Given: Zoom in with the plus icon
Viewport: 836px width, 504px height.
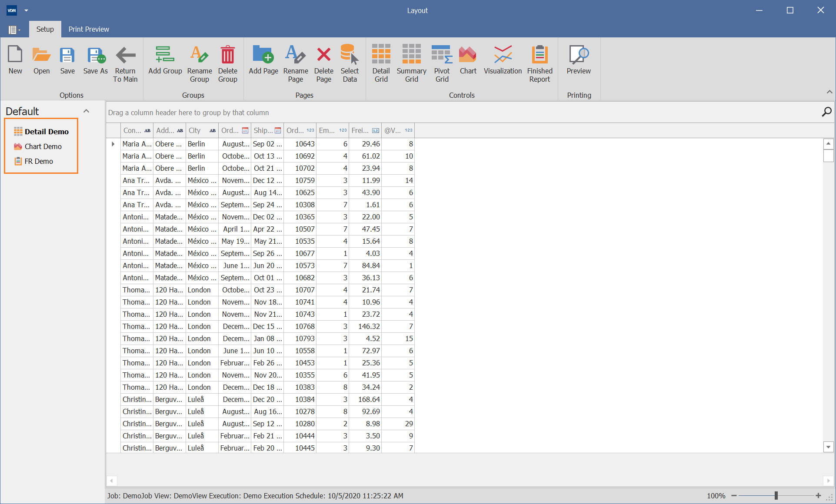Looking at the screenshot, I should (x=818, y=495).
